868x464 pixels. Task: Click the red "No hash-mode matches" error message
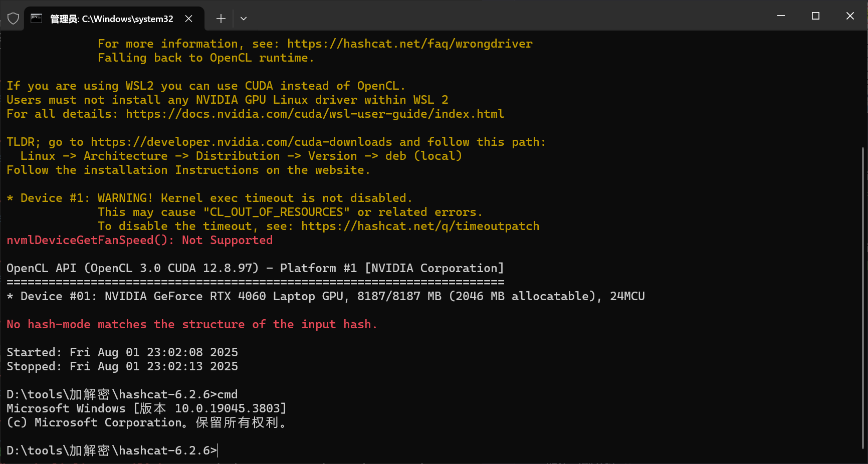click(191, 325)
